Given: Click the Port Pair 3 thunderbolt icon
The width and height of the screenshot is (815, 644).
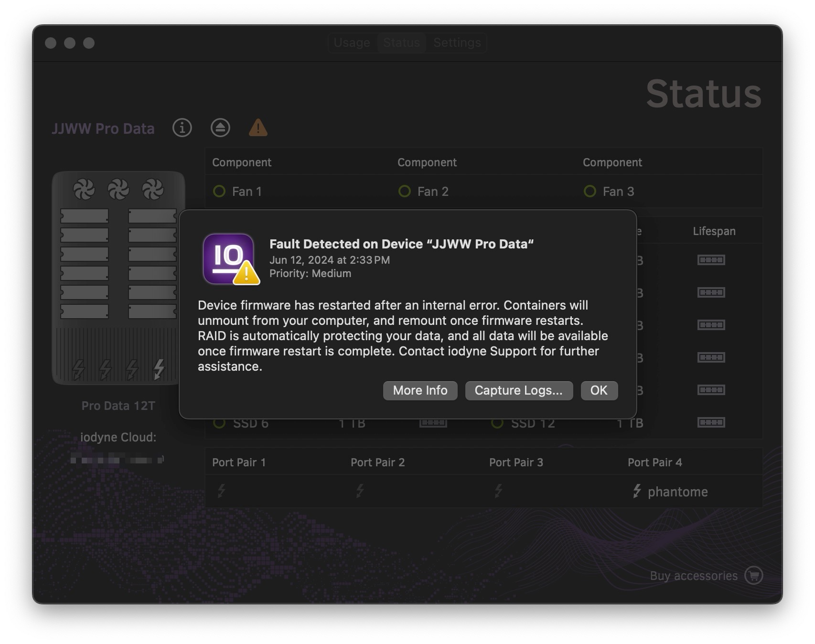Looking at the screenshot, I should click(x=498, y=491).
